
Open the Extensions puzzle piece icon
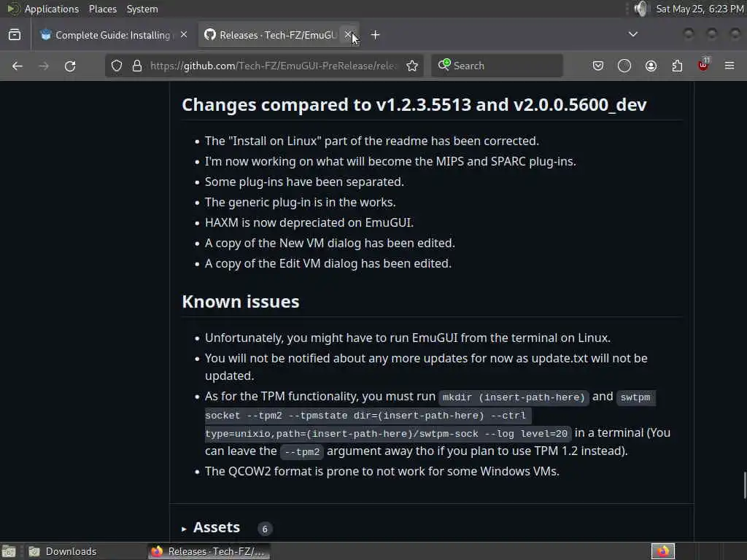point(677,66)
